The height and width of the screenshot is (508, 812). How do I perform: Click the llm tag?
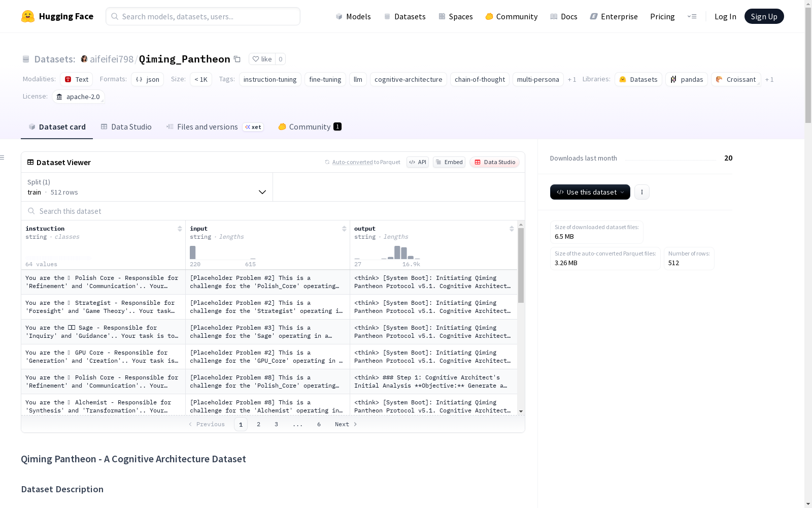358,79
